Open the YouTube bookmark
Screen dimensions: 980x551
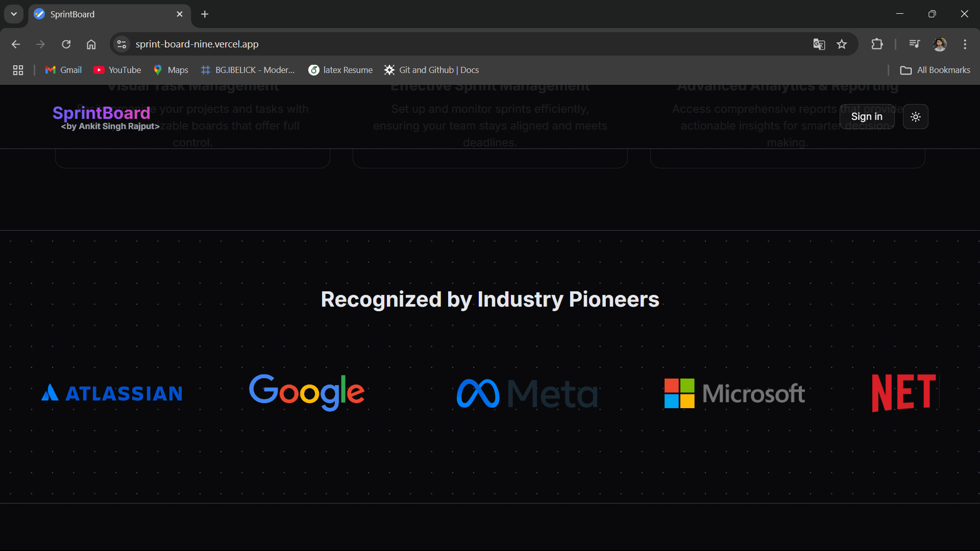117,70
